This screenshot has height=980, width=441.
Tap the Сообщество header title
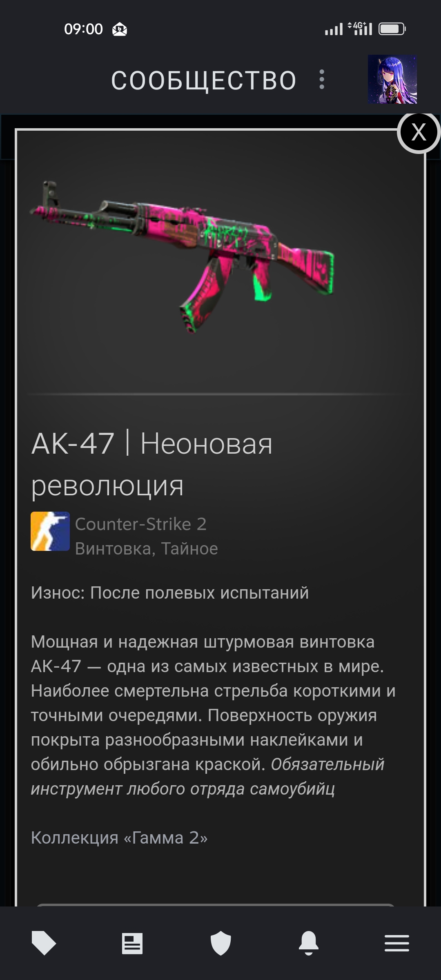pos(204,80)
